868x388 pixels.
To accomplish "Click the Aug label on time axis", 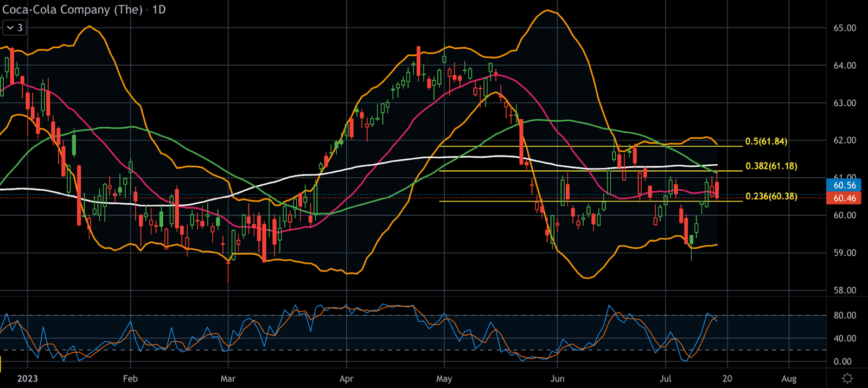I will [789, 379].
